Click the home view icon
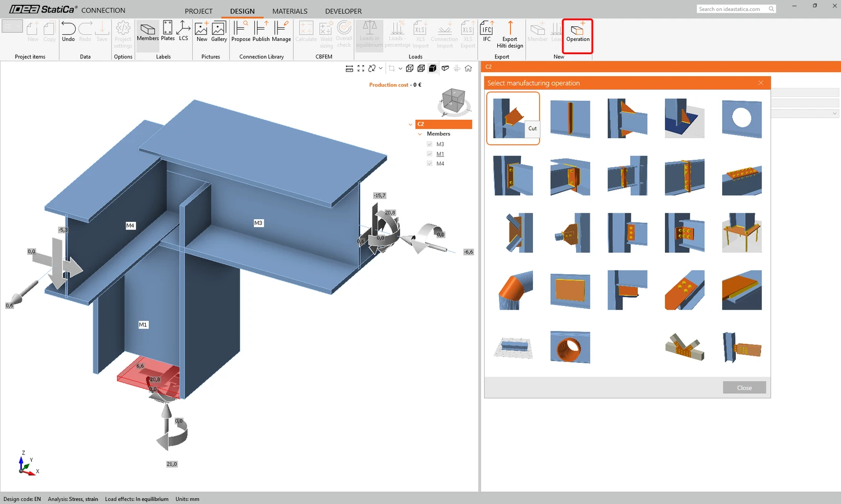The width and height of the screenshot is (841, 504). click(468, 68)
